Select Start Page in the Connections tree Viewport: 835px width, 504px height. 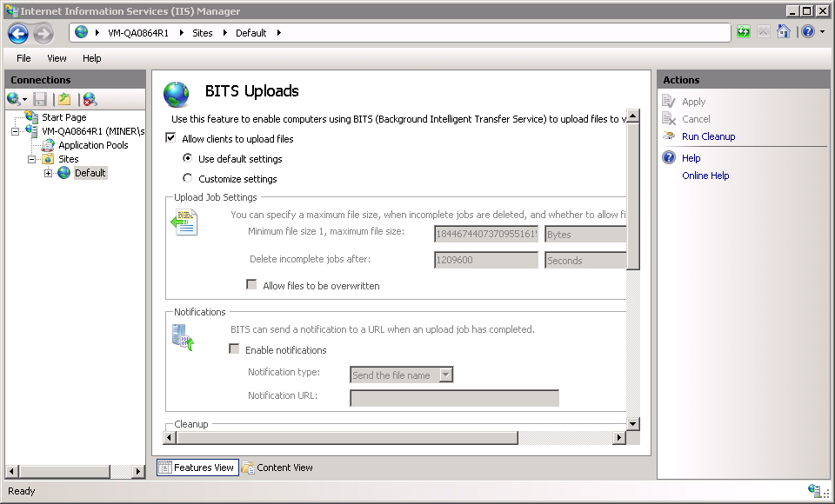63,117
